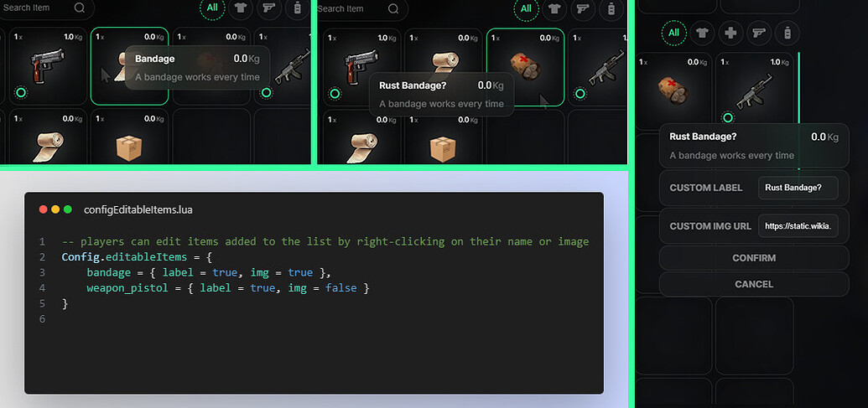Click green ring under rifle, right inventory

728,117
